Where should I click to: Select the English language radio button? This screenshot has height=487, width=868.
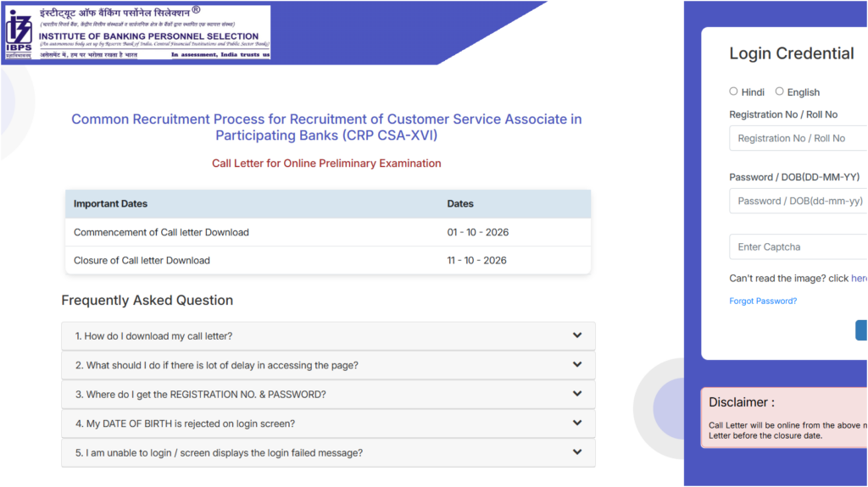[780, 91]
